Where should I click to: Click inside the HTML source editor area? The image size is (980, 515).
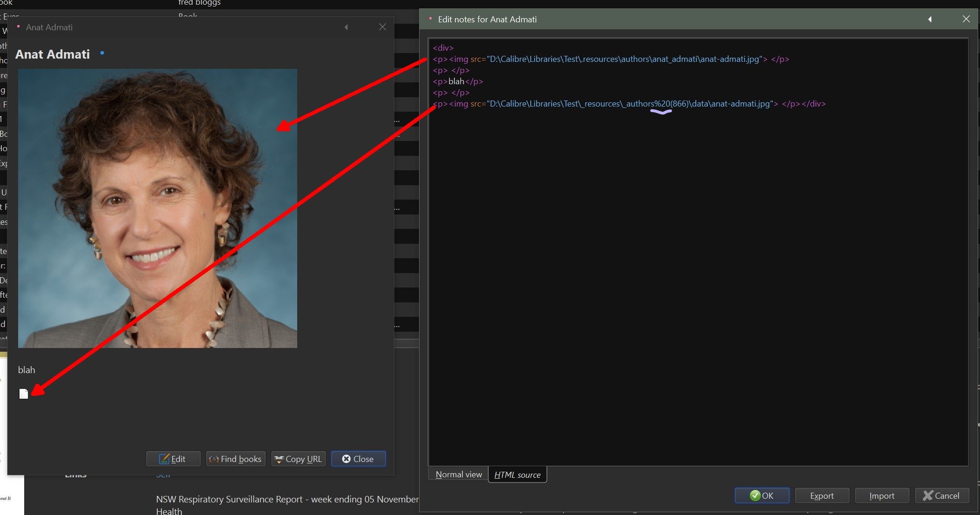point(698,279)
